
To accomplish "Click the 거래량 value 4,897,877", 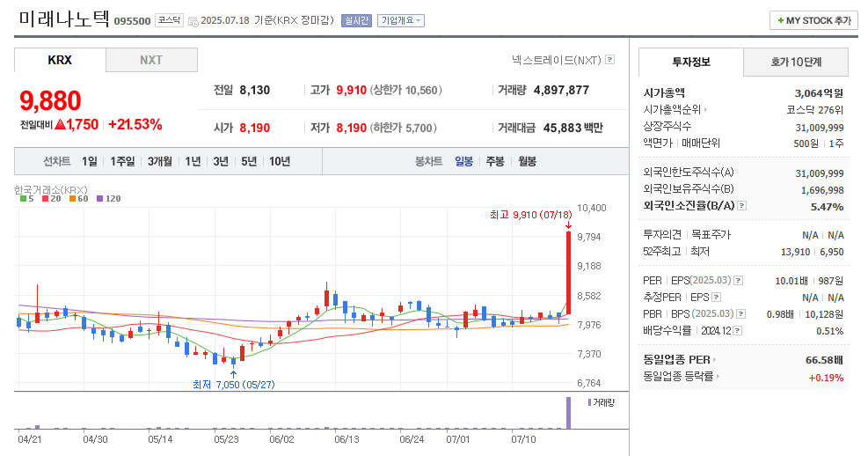I will 561,91.
